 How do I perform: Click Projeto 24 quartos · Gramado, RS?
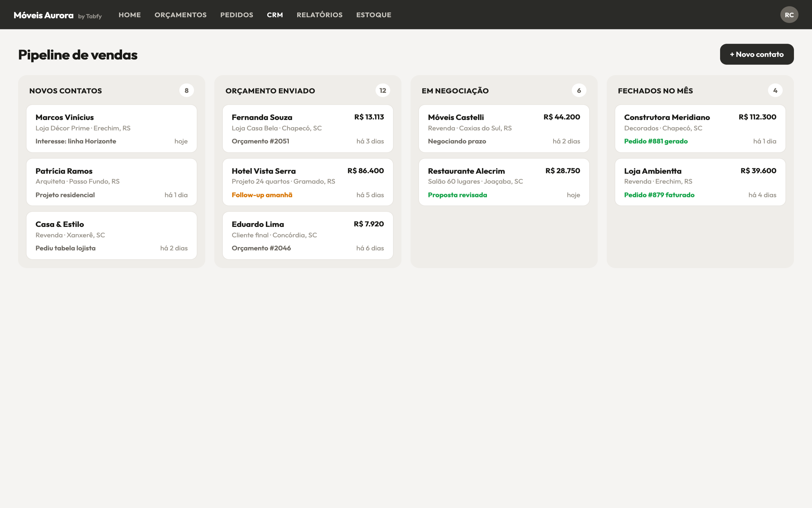pos(283,181)
